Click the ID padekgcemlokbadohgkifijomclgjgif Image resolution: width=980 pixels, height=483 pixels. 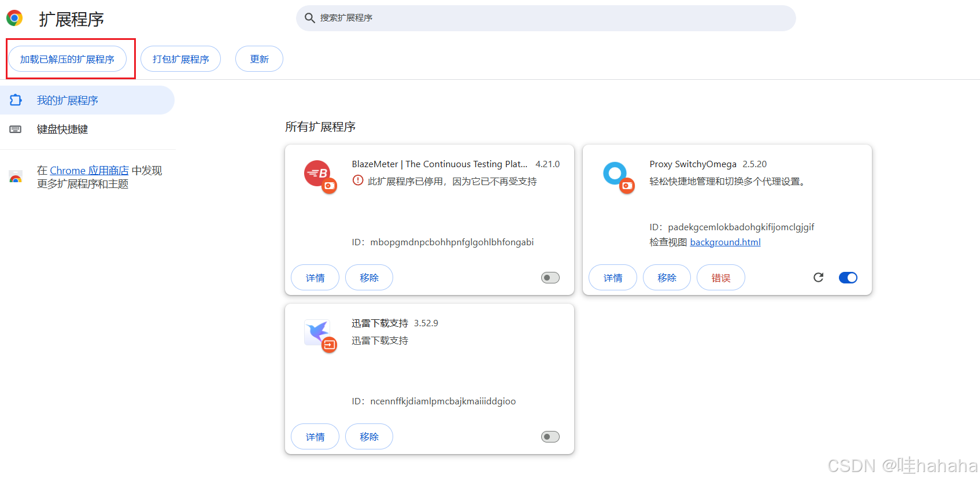click(x=741, y=227)
